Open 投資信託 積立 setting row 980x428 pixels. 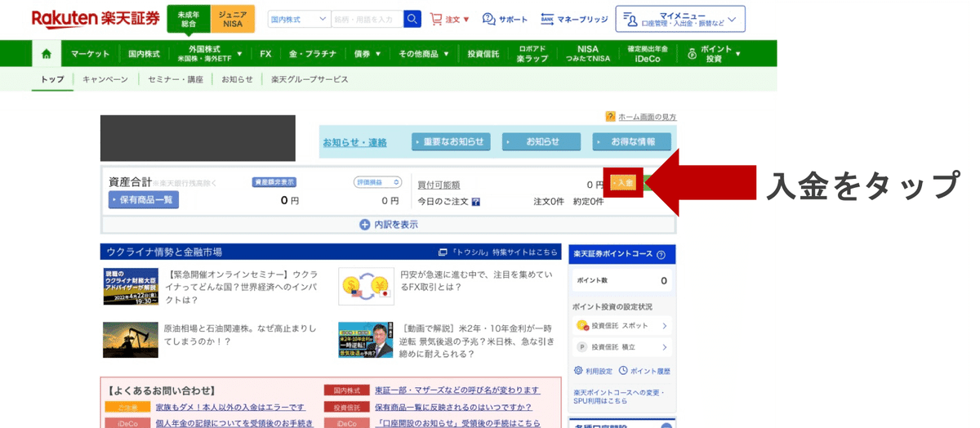[622, 347]
